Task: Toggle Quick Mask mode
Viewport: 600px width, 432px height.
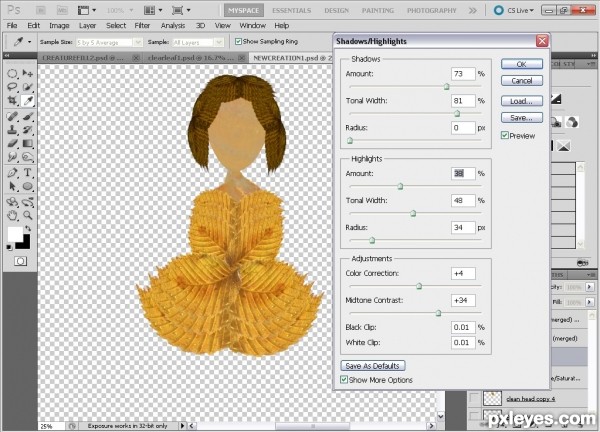Action: coord(20,261)
